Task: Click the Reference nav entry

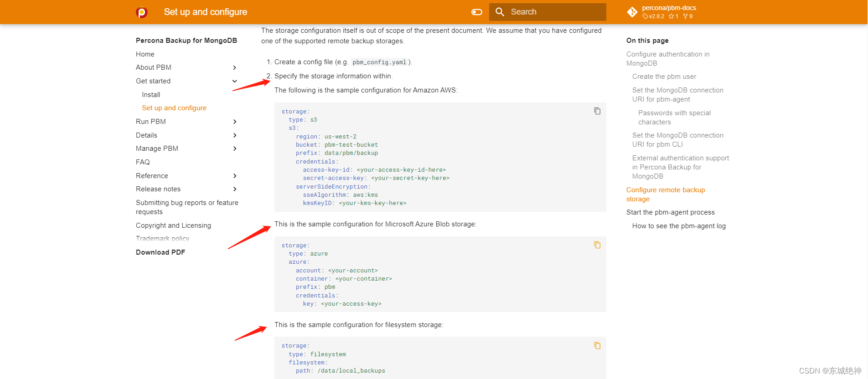Action: [x=152, y=176]
